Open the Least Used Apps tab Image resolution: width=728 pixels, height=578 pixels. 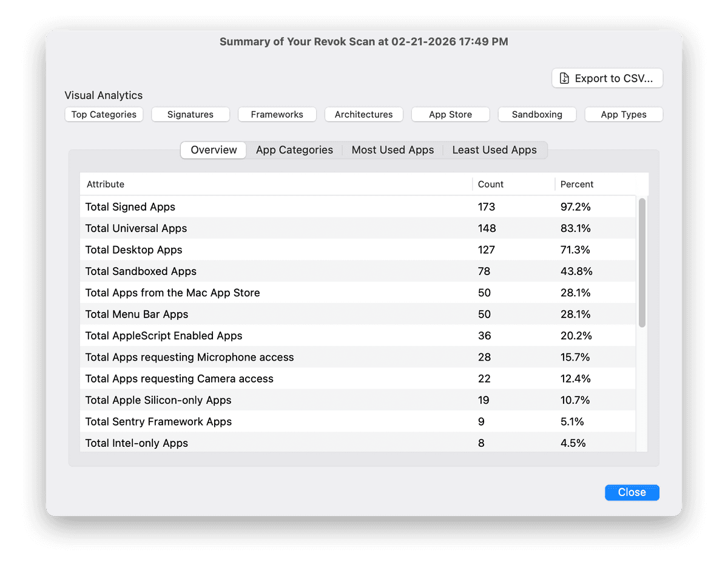tap(494, 150)
